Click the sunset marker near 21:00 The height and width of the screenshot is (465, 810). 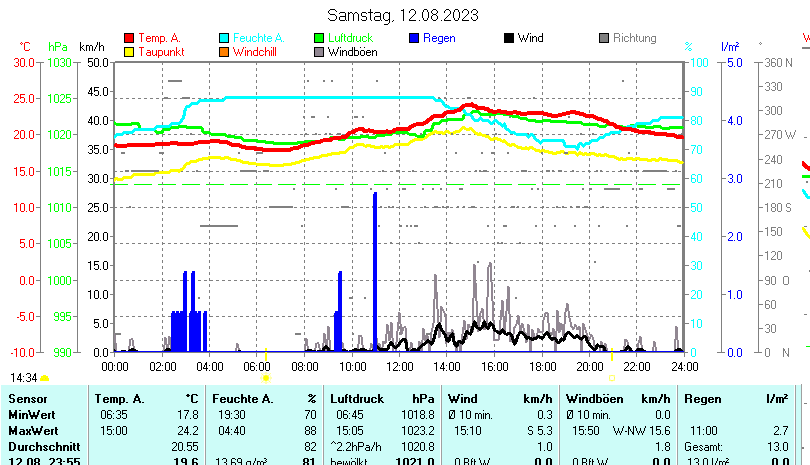point(612,378)
